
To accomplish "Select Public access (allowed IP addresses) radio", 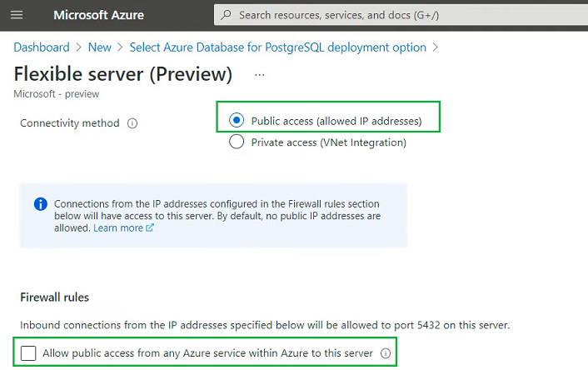I will [x=237, y=121].
